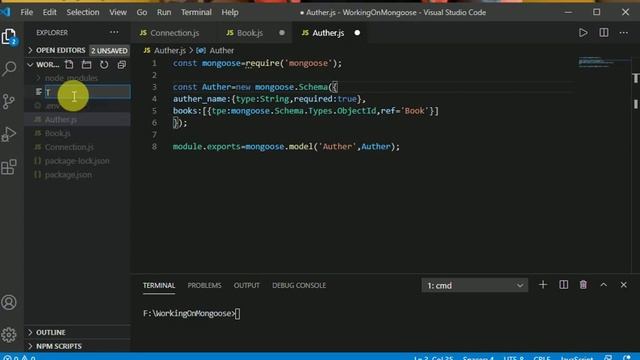The height and width of the screenshot is (360, 640).
Task: Switch to OUTPUT panel tab
Action: [x=247, y=285]
